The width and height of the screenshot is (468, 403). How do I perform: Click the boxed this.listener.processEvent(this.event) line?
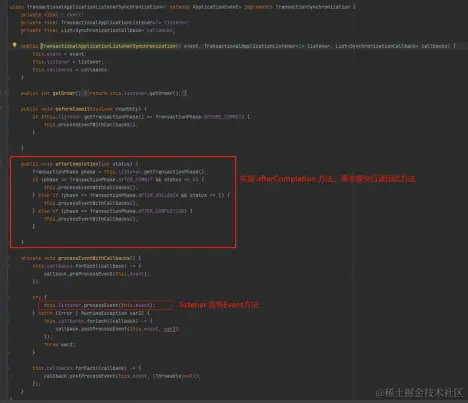(x=105, y=305)
